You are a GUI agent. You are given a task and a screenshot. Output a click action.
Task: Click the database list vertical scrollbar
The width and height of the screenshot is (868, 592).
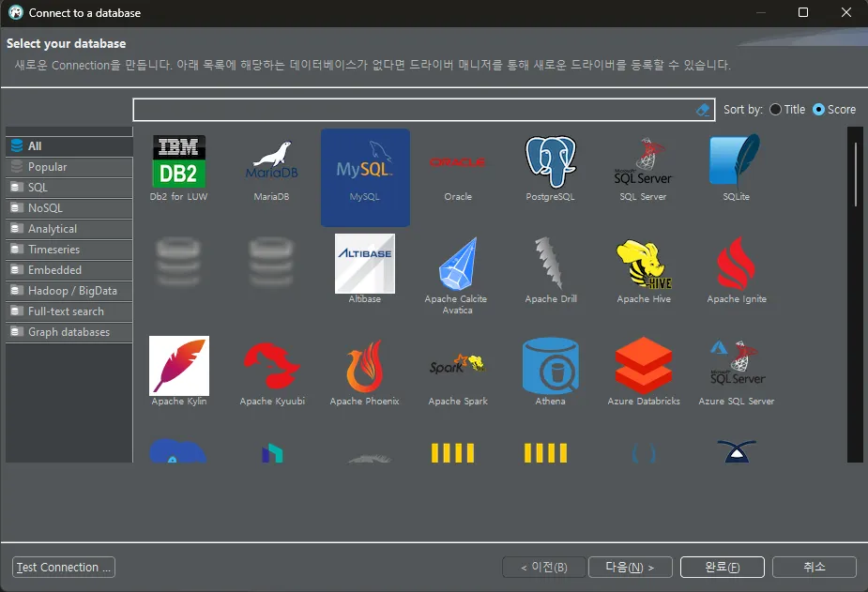pos(855,295)
